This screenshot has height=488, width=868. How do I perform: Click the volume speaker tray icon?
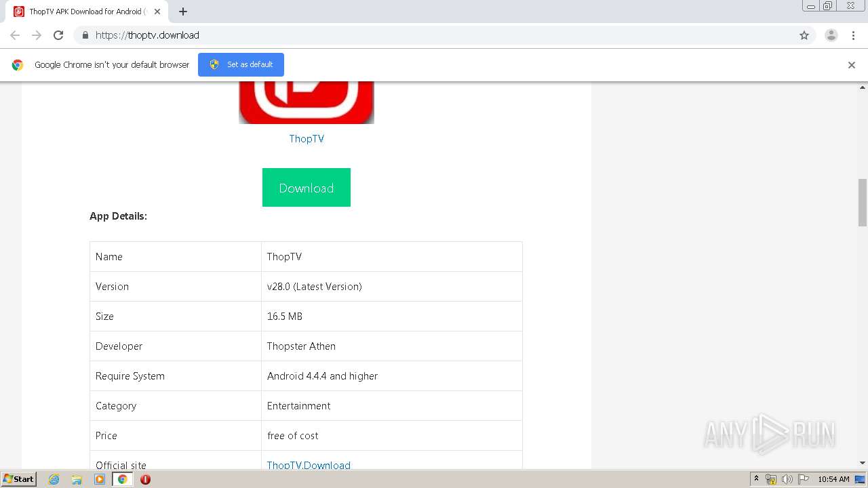point(787,479)
